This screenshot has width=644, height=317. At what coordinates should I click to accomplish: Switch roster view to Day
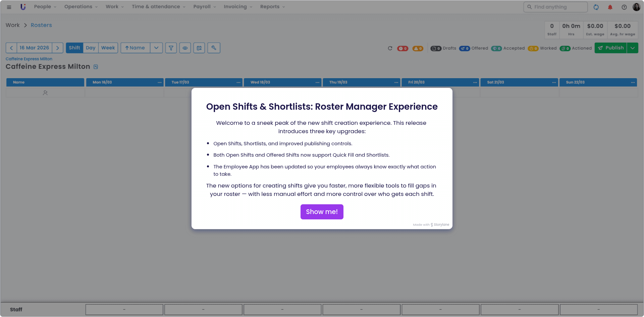click(91, 48)
